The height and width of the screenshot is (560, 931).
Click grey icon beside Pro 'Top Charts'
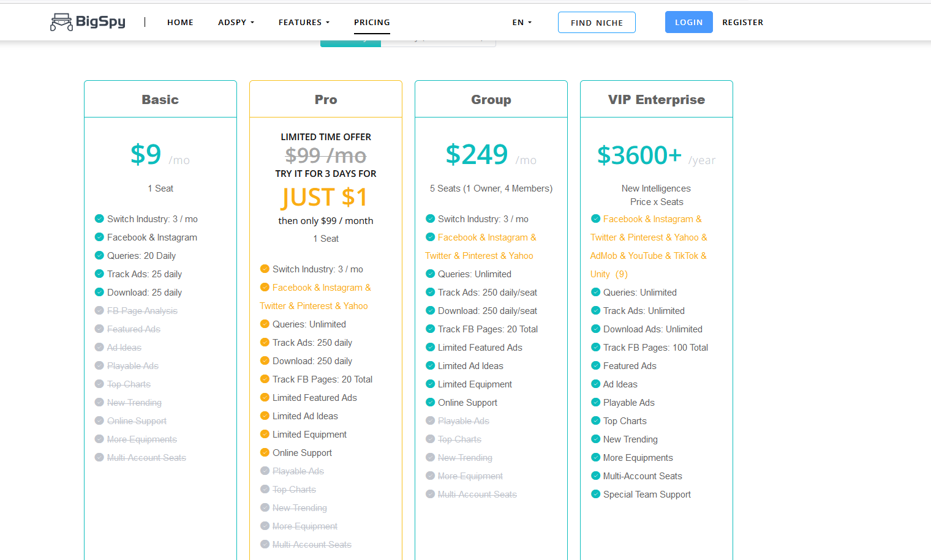(x=265, y=489)
